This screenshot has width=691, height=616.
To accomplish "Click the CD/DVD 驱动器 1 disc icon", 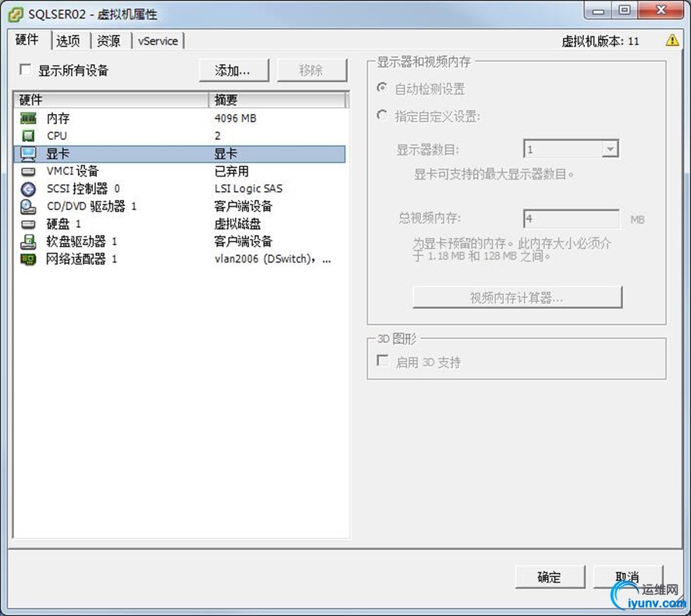I will pyautogui.click(x=28, y=206).
